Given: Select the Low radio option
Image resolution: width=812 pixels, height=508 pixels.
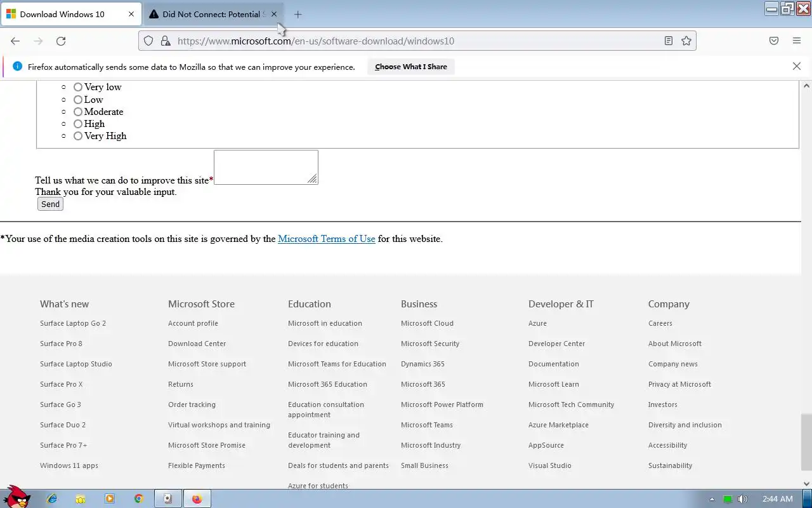Looking at the screenshot, I should tap(78, 100).
